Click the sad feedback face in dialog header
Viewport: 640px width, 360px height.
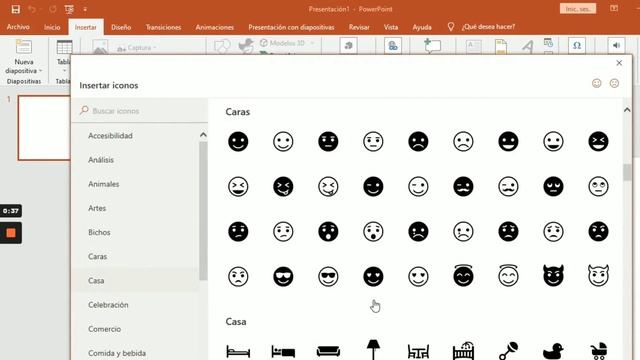pyautogui.click(x=614, y=83)
